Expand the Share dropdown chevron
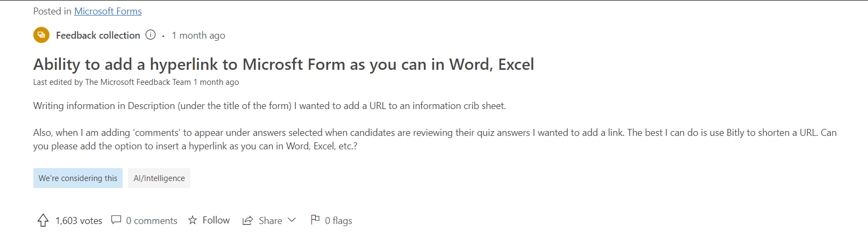Viewport: 868px width, 246px height. 292,220
